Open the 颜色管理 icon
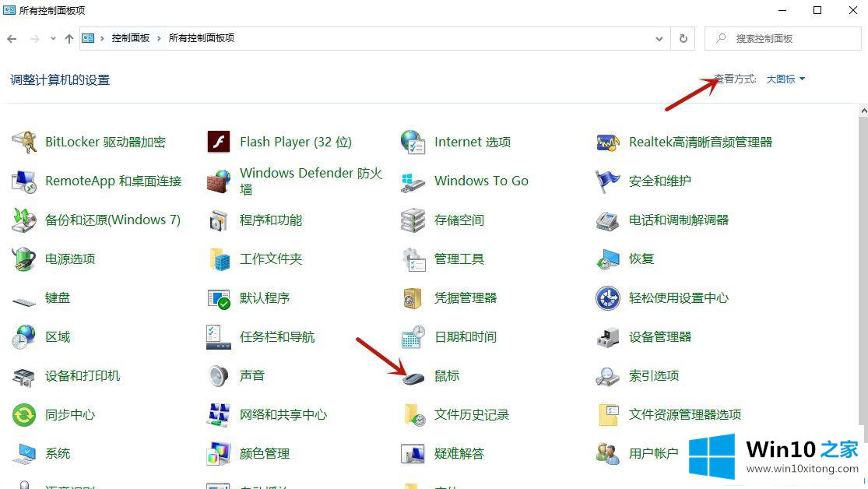This screenshot has height=489, width=868. click(219, 454)
